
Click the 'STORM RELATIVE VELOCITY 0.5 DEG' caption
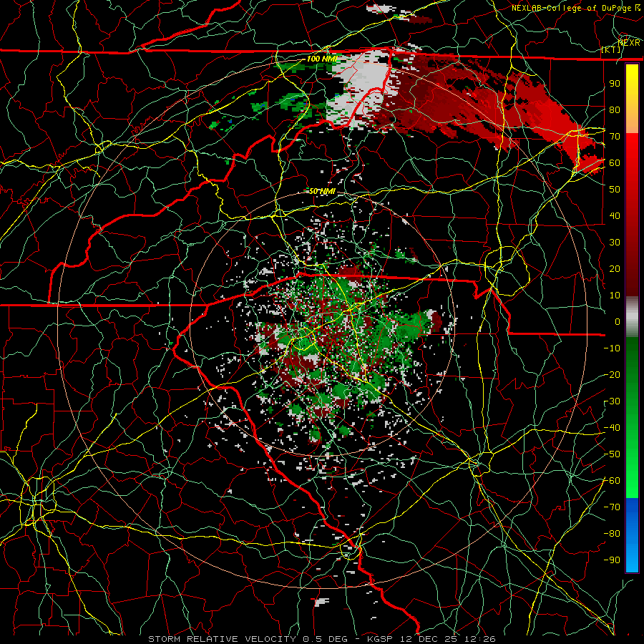point(248,639)
